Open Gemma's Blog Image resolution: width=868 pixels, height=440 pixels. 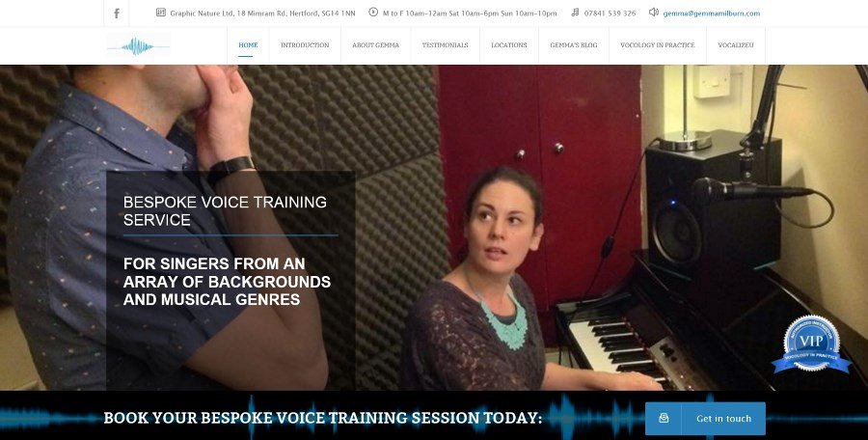point(574,45)
